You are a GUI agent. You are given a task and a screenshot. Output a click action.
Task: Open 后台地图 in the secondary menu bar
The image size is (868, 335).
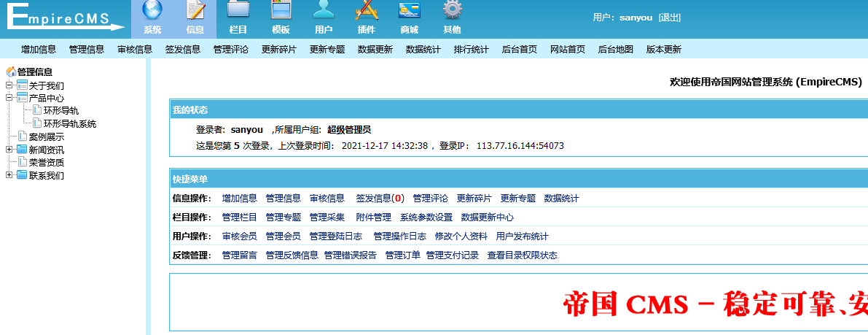[x=616, y=50]
